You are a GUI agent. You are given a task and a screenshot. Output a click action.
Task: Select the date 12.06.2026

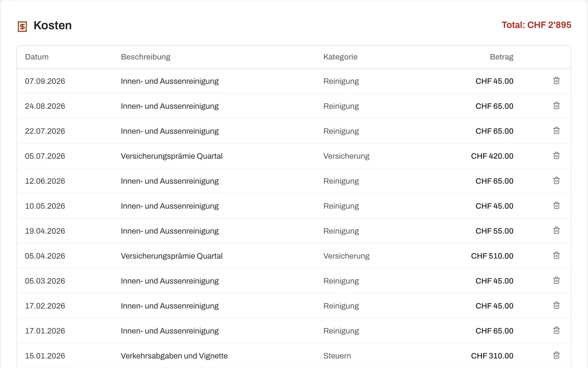[45, 181]
